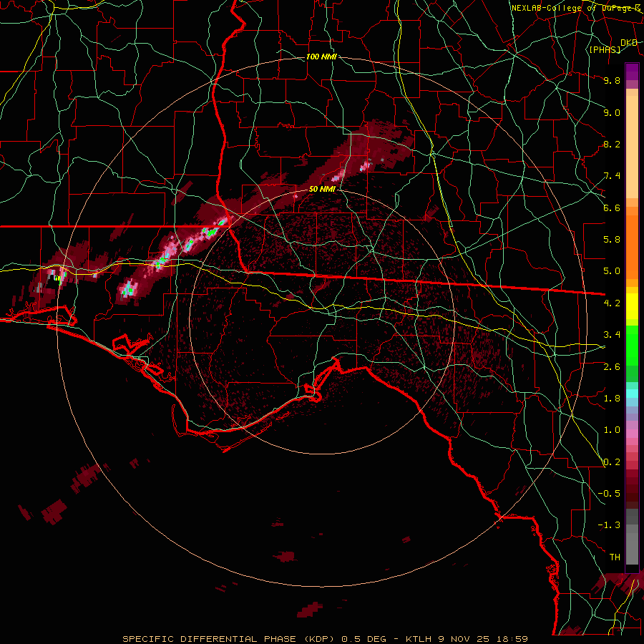Click the "-0.5" scale value

click(609, 494)
